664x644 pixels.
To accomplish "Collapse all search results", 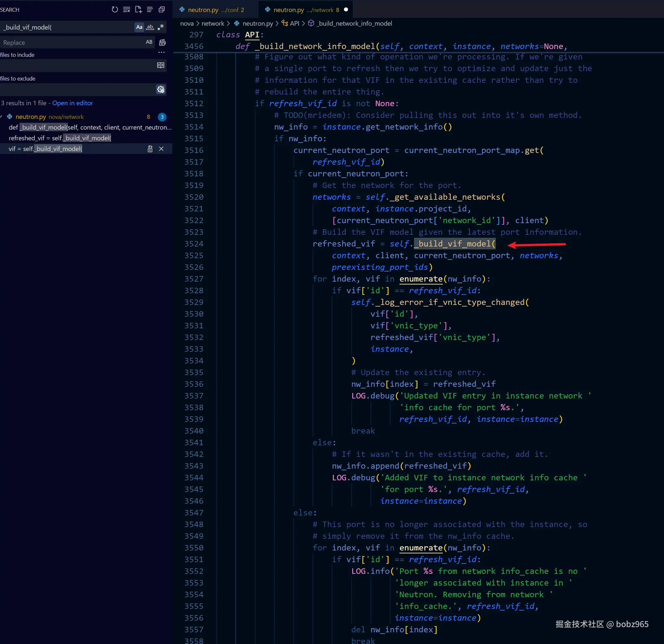I will tap(162, 9).
